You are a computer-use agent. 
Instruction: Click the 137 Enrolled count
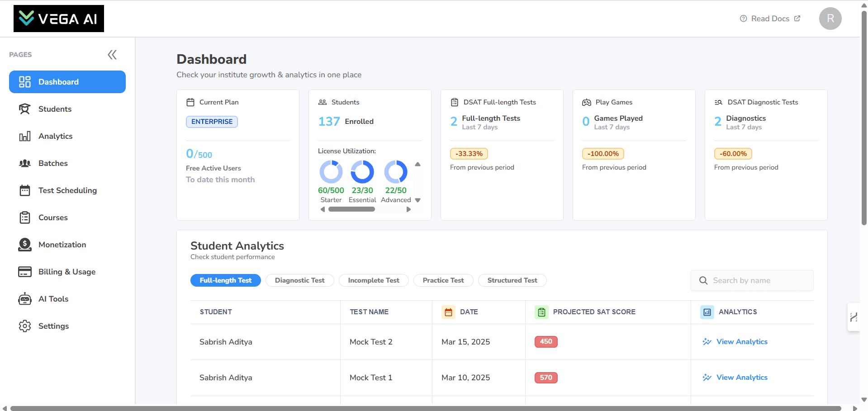(346, 121)
